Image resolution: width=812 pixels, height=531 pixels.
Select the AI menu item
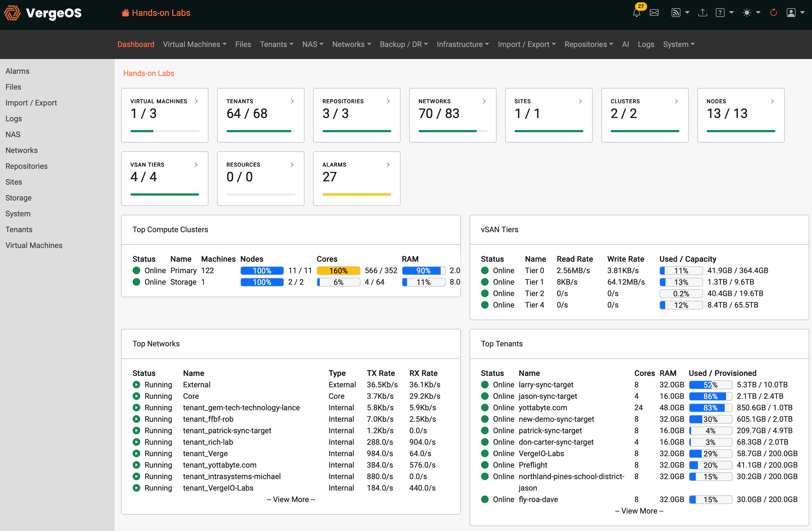click(x=625, y=45)
